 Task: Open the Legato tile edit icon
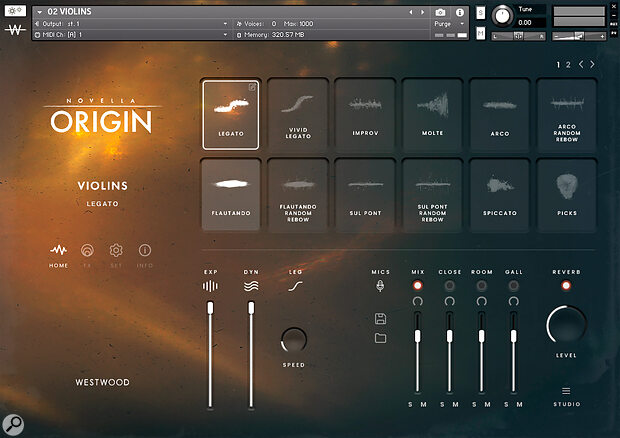(x=252, y=87)
